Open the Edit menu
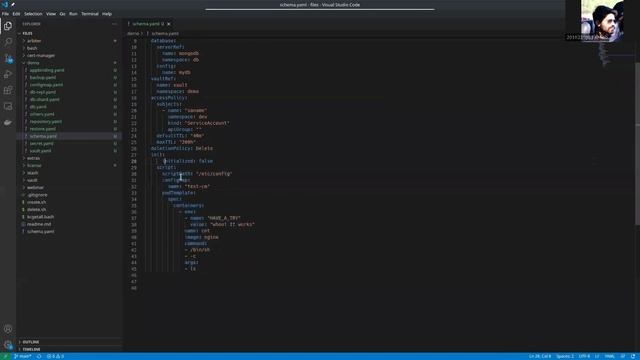The image size is (640, 360). 16,14
